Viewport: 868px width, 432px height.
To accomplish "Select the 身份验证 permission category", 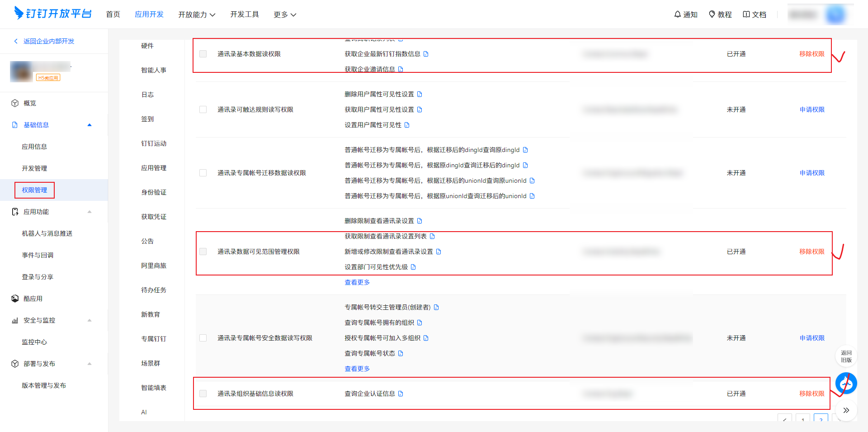I will [154, 192].
